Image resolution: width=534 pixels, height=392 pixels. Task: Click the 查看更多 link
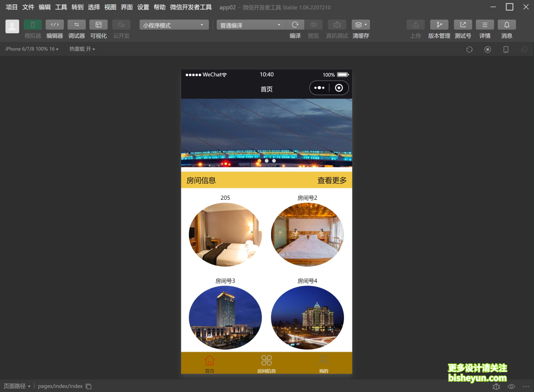point(332,180)
